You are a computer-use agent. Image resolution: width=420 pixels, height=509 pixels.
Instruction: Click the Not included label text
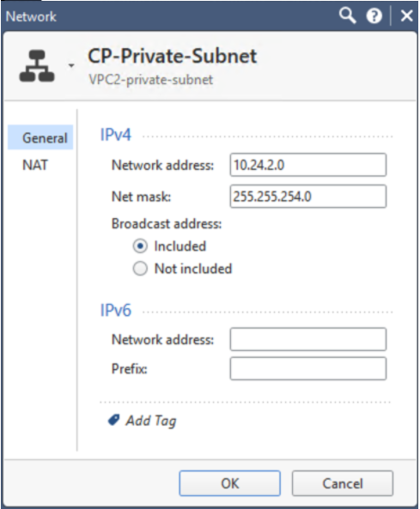point(193,269)
